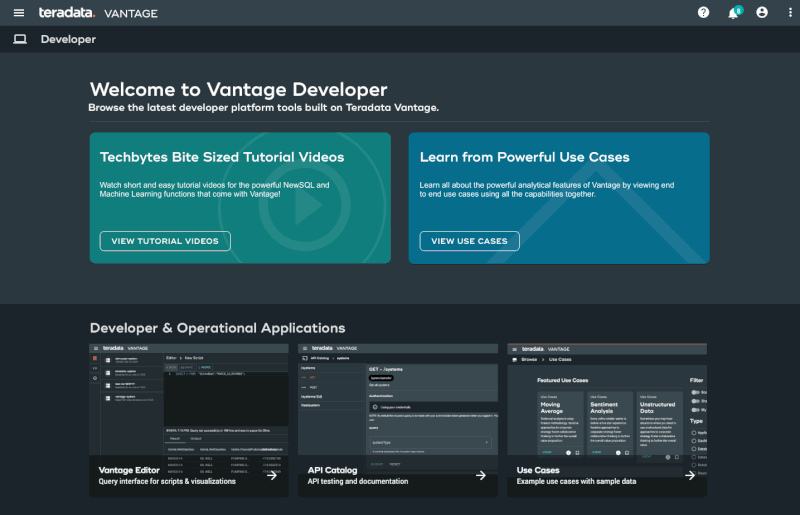Click 'API testing and documentation' text
The image size is (800, 515).
(x=358, y=481)
